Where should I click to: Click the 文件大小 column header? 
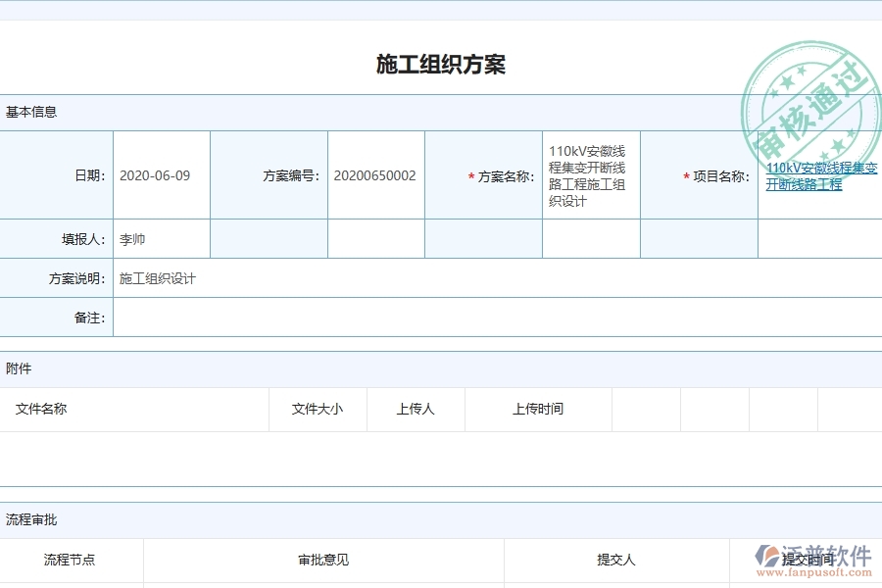tap(317, 410)
